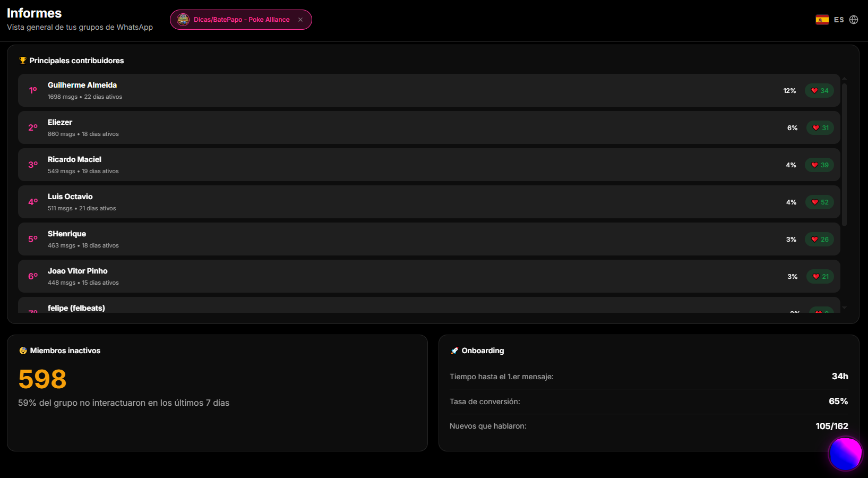Click the Spanish flag icon
Viewport: 868px width, 478px height.
tap(822, 20)
